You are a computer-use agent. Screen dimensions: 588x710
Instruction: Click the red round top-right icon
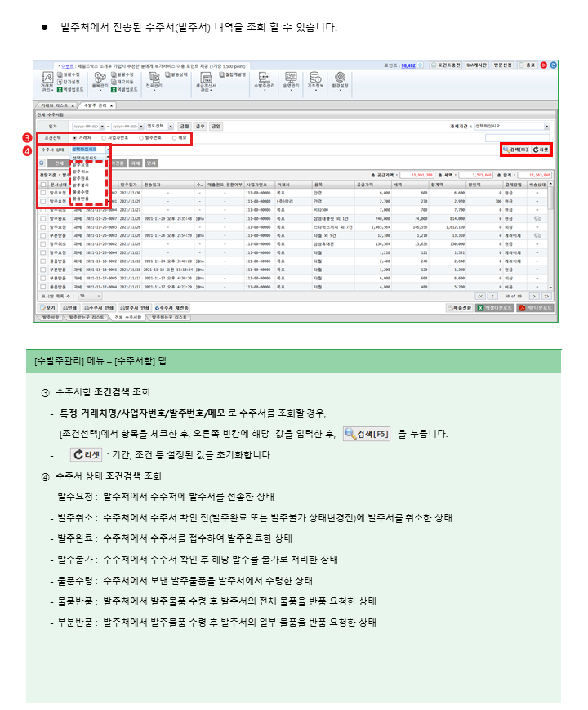[x=544, y=65]
